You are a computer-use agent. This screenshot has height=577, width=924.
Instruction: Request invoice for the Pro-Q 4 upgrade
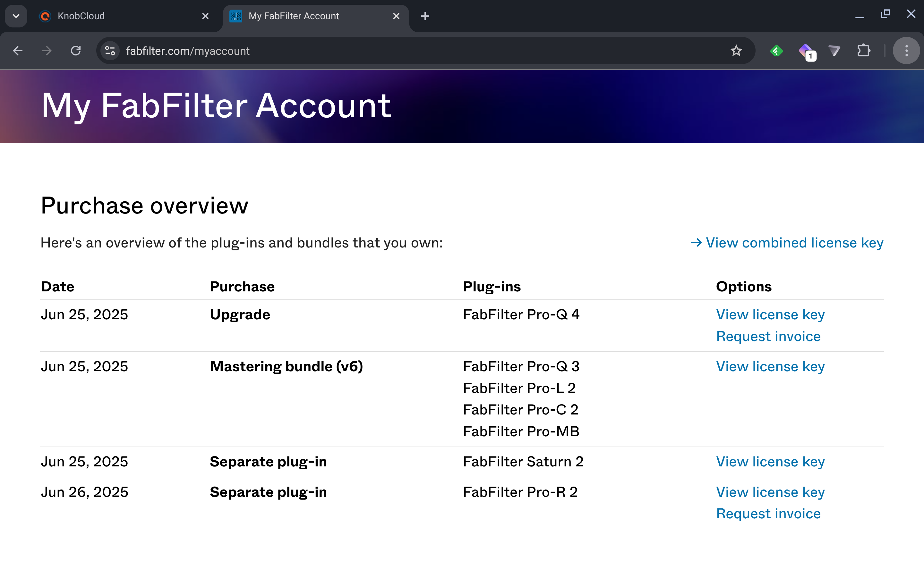(768, 336)
